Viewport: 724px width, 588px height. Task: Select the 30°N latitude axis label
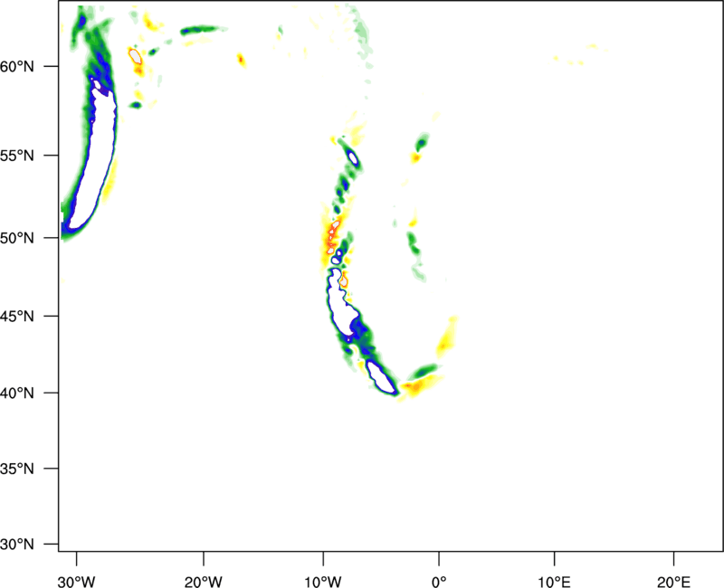pos(17,545)
